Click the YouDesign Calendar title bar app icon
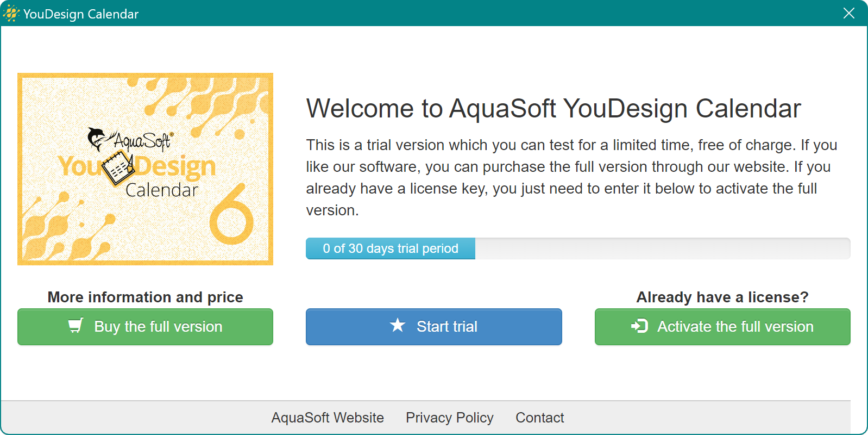 click(x=11, y=14)
